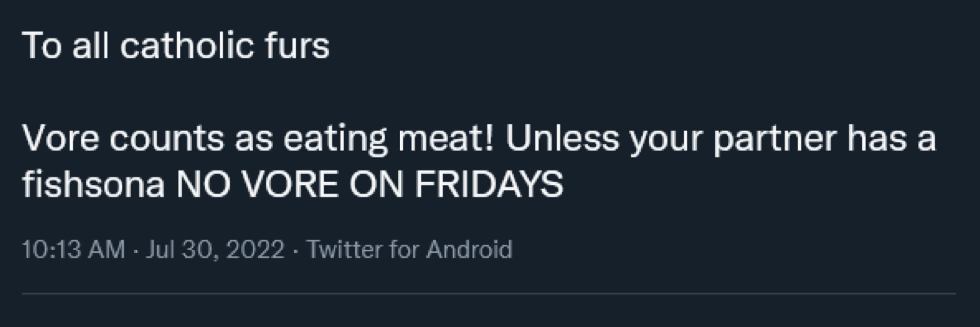Click the word 'meat!' in tweet body
This screenshot has width=980, height=327.
pos(446,139)
